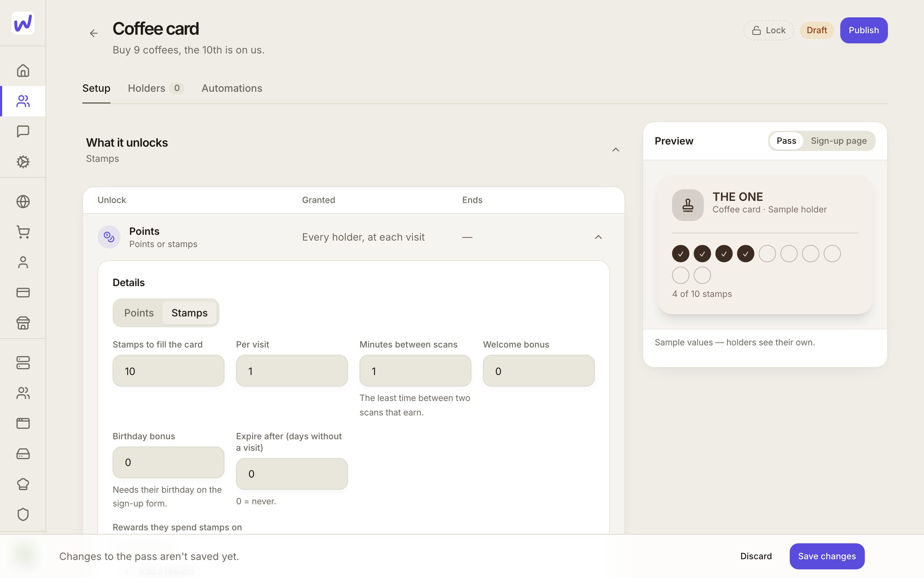Screen dimensions: 924x578
Task: Open the chef hat sidebar icon
Action: pos(23,484)
